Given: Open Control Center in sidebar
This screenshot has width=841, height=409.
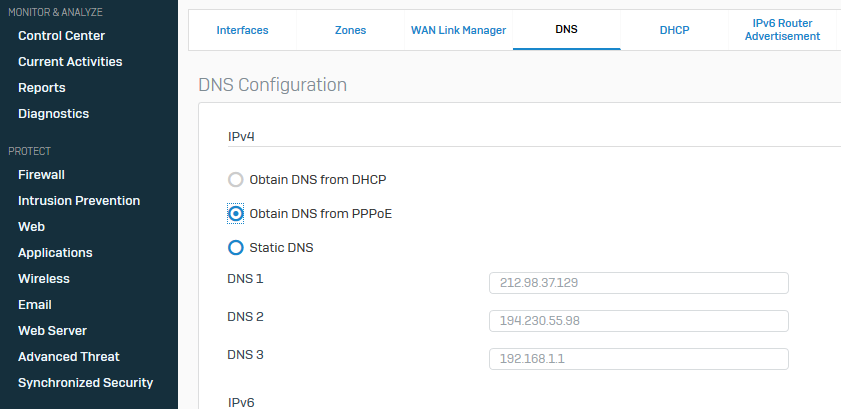Looking at the screenshot, I should (61, 36).
